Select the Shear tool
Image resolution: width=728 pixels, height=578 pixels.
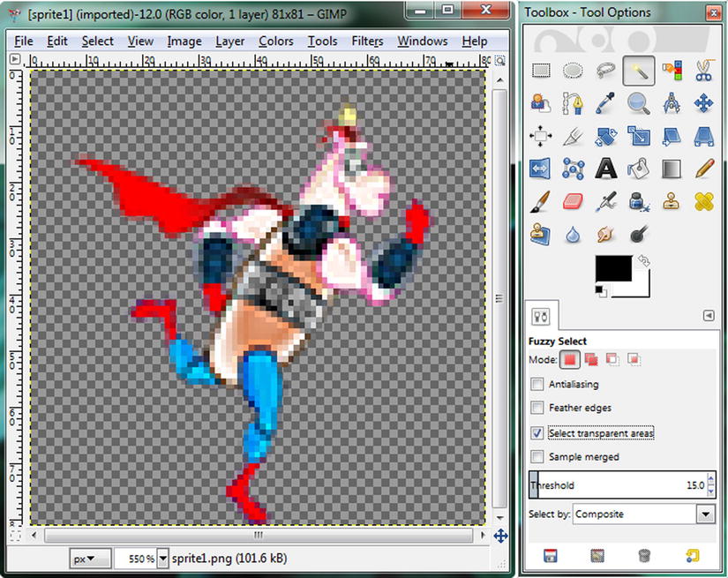pos(672,136)
